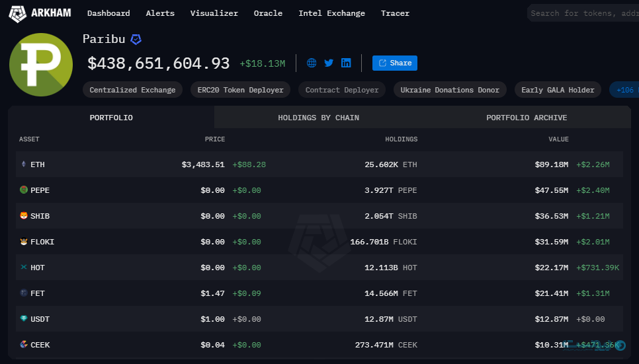
Task: Select the ERC20 Token Deployer tag
Action: [240, 90]
